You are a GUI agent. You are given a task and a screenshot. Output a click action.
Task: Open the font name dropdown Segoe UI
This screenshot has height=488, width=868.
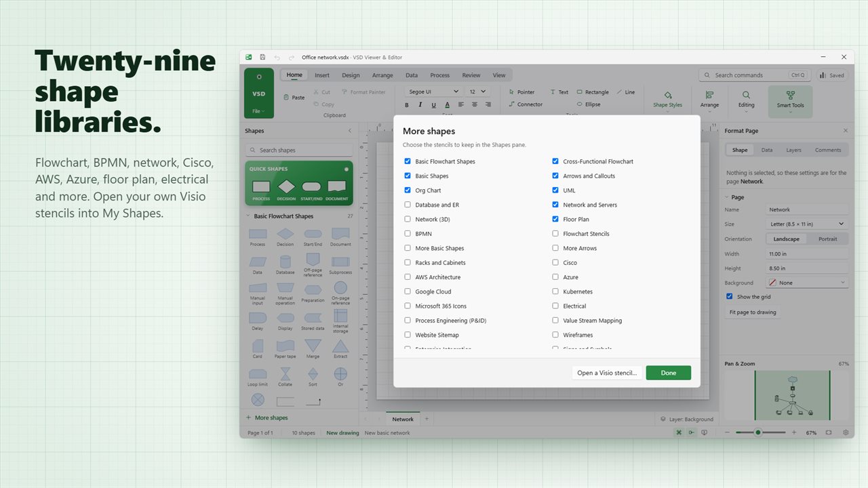(433, 91)
